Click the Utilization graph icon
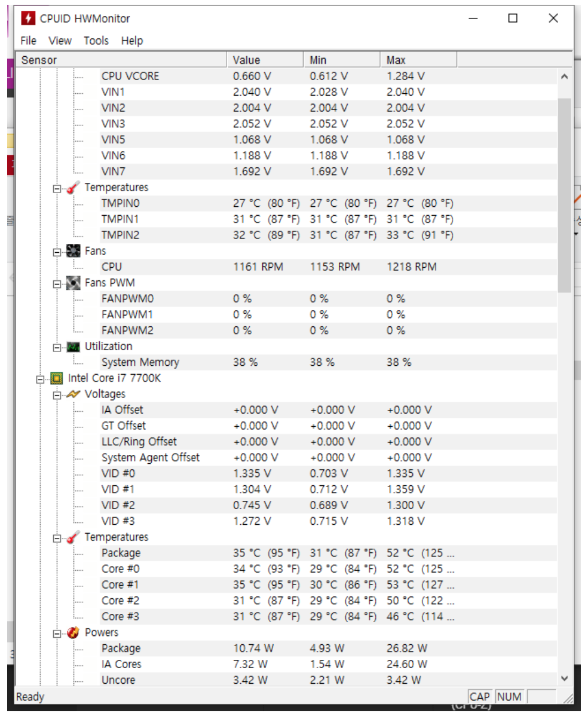 [x=73, y=347]
